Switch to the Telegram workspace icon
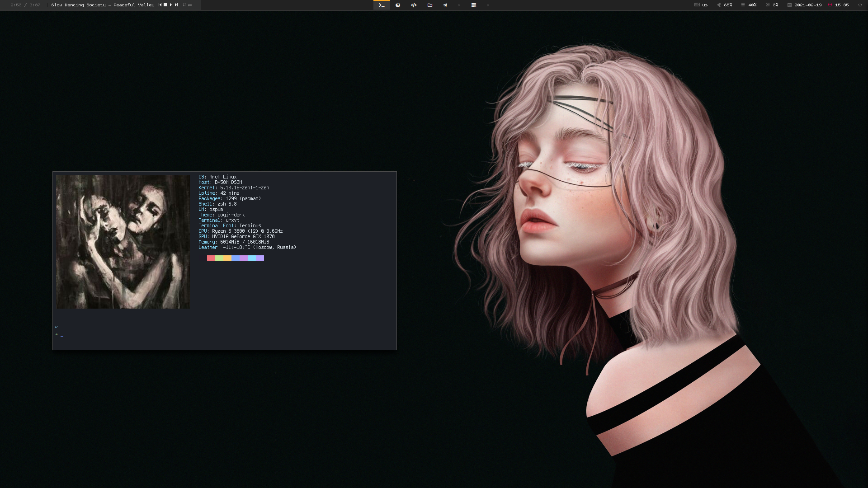Viewport: 868px width, 488px height. (x=445, y=5)
